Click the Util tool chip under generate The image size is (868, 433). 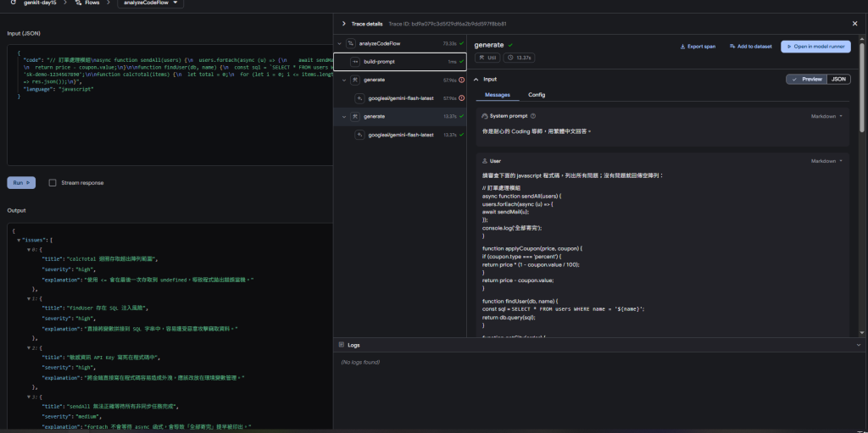click(x=487, y=58)
